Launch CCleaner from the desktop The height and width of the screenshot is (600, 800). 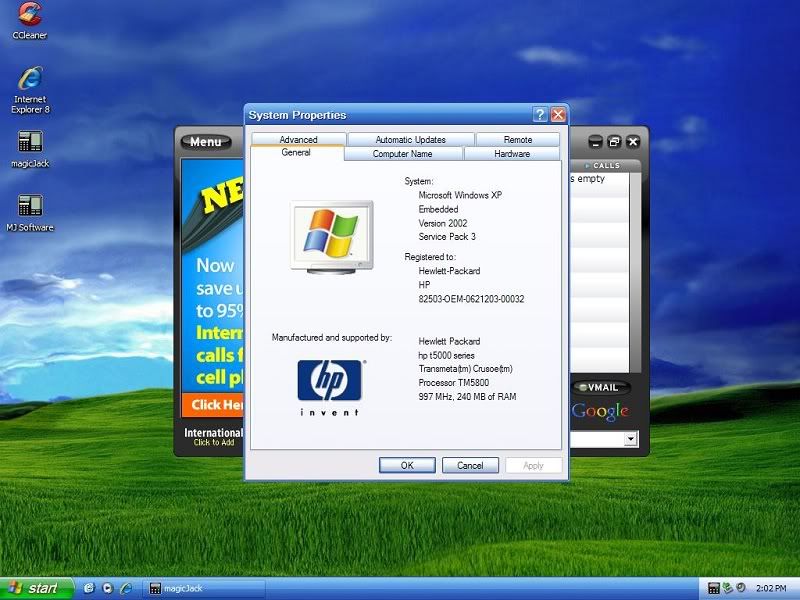pos(28,20)
